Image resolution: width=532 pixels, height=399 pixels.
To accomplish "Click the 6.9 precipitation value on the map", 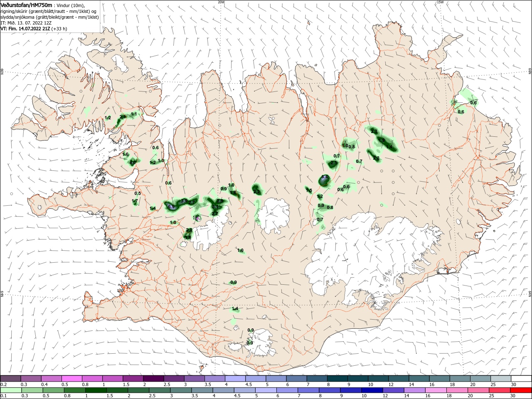I will coord(171,207).
